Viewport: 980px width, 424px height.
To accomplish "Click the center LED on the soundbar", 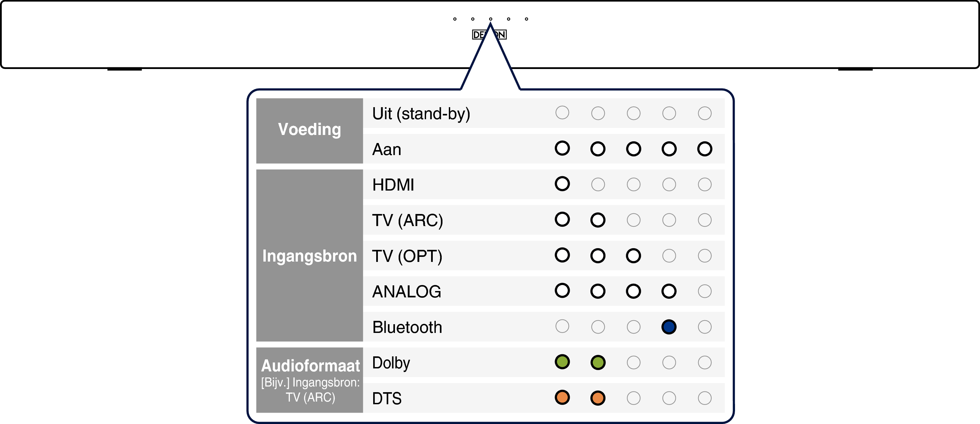I will click(491, 19).
